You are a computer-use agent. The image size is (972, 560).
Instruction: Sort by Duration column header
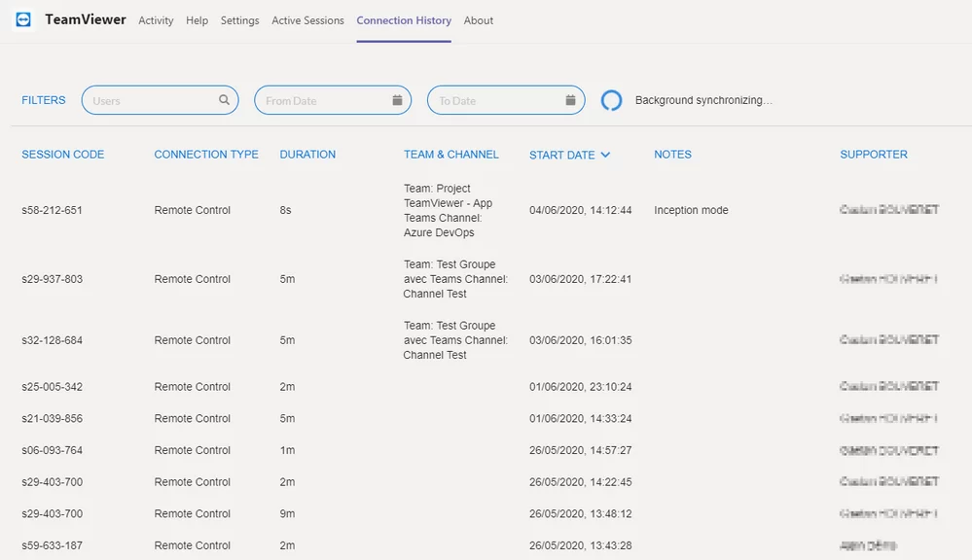tap(307, 155)
